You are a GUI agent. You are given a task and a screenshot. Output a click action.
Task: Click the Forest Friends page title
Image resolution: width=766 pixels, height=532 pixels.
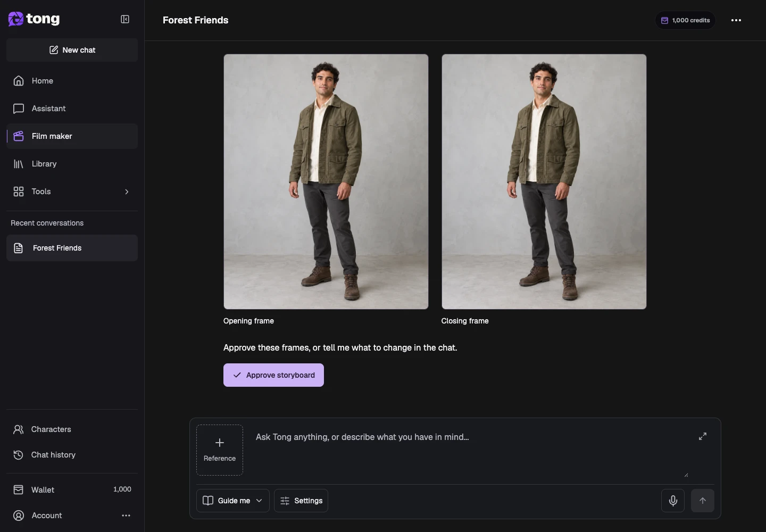coord(196,20)
